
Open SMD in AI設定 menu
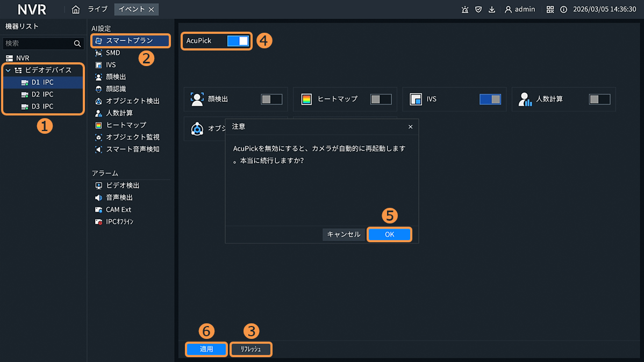(113, 53)
